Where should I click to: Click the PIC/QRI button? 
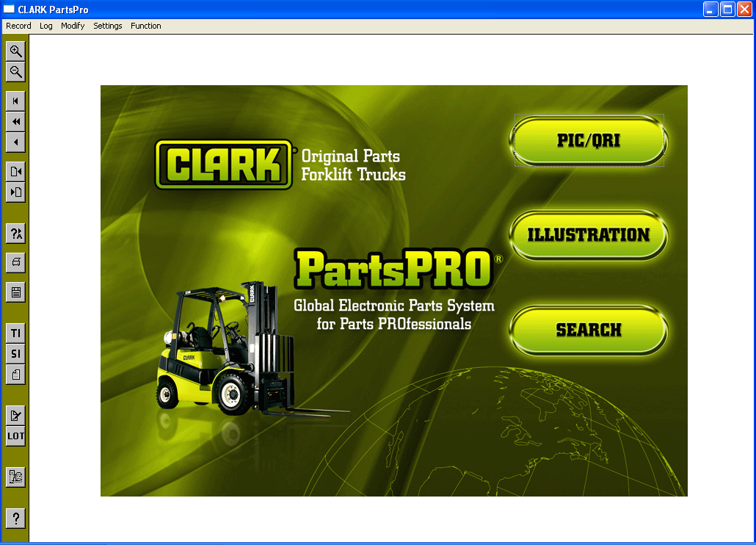[x=589, y=140]
